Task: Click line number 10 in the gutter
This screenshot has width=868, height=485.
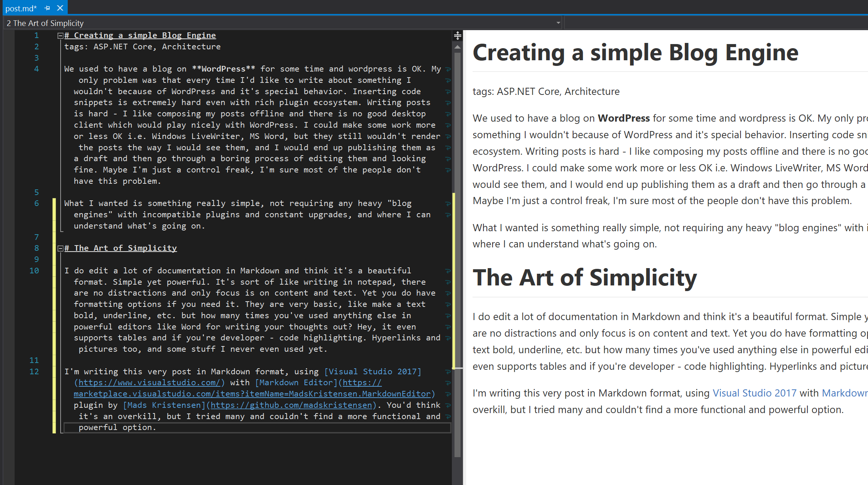Action: point(34,271)
